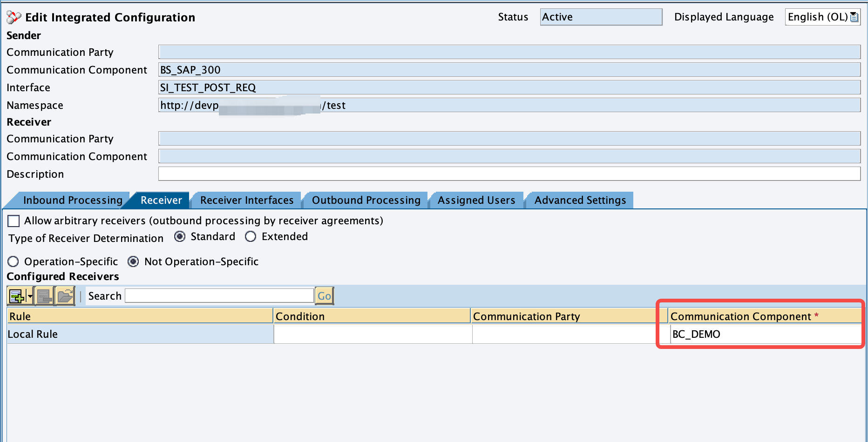Click the Rule column header
868x442 pixels.
pos(140,316)
